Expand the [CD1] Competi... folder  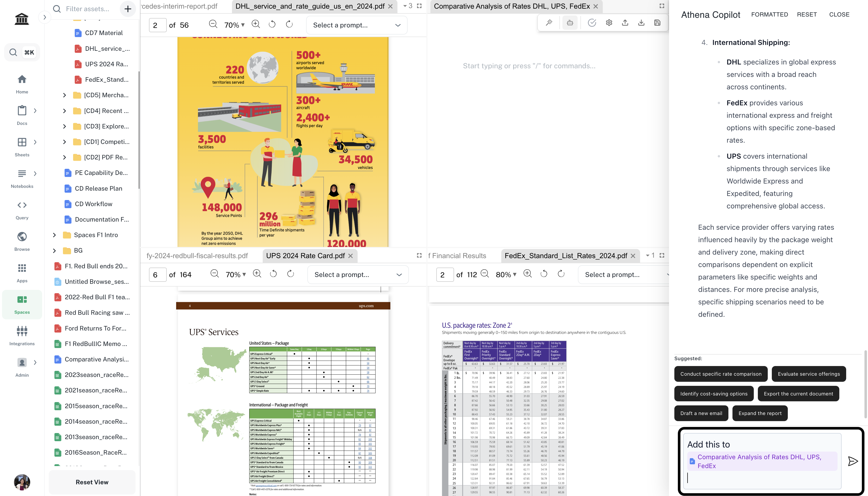coord(64,142)
